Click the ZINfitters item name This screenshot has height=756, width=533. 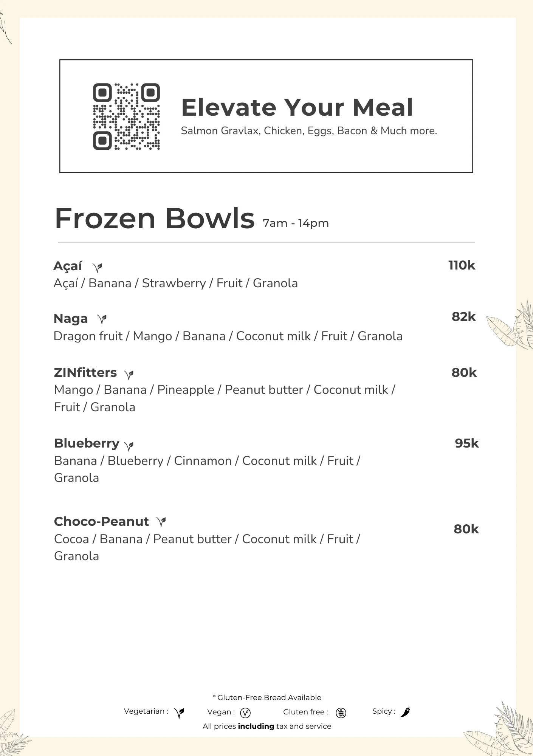click(x=85, y=373)
